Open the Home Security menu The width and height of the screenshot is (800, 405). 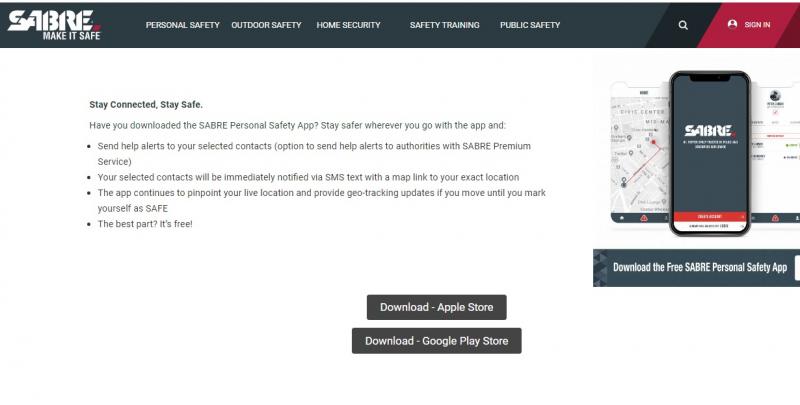(x=348, y=25)
